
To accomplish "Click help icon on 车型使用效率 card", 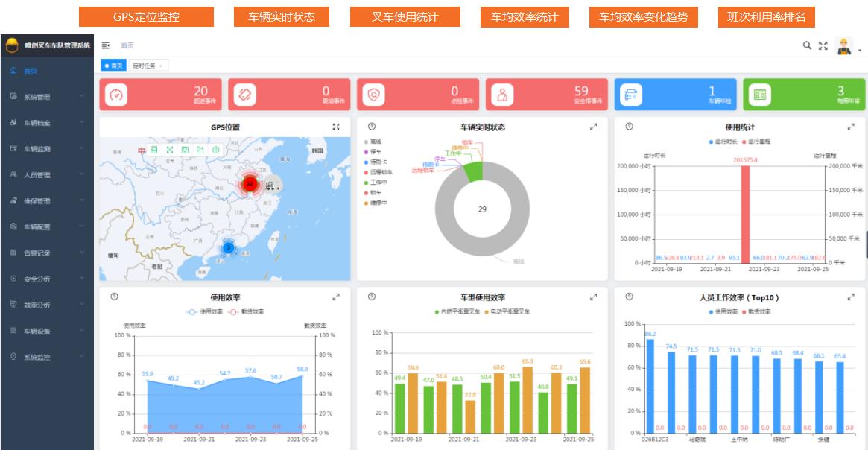I will 372,297.
